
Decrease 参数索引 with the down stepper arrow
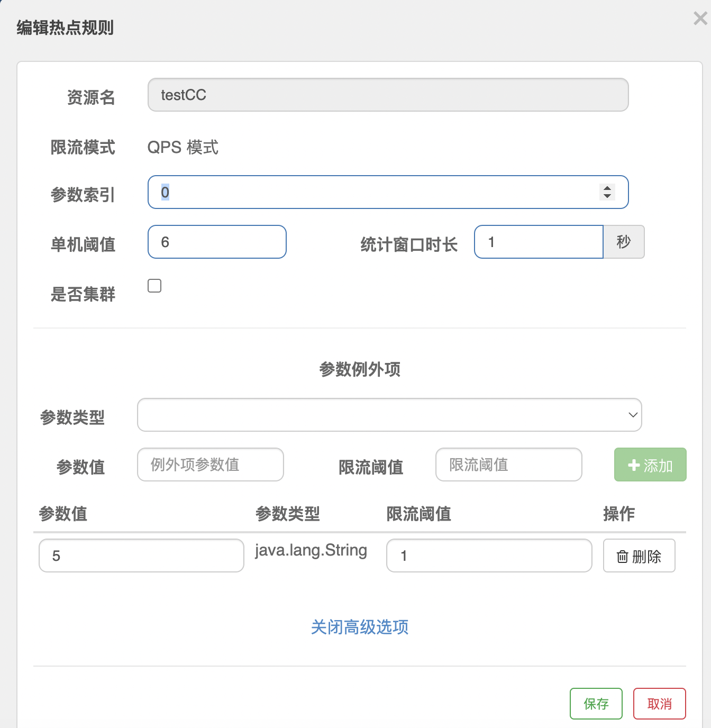click(607, 196)
